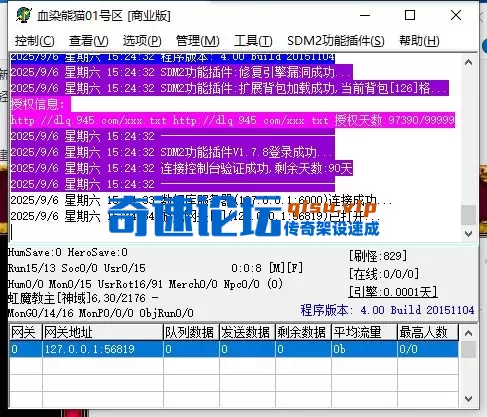The height and width of the screenshot is (417, 487).
Task: Click the Run15/13 Soc0/0 Usr0/15 status
Action: pyautogui.click(x=77, y=268)
